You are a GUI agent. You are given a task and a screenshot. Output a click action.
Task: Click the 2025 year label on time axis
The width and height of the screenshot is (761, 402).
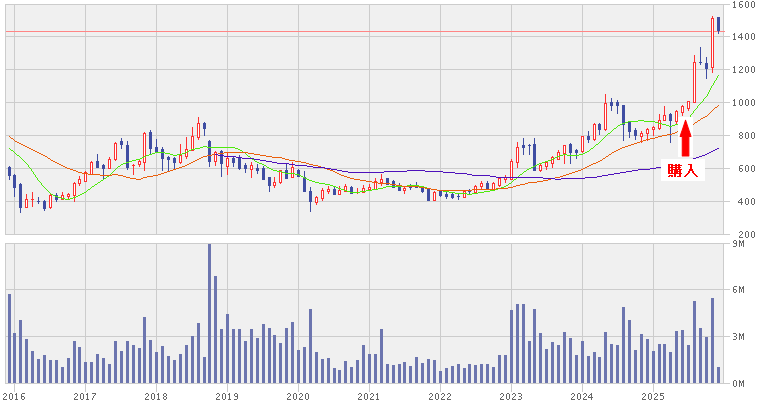click(653, 395)
